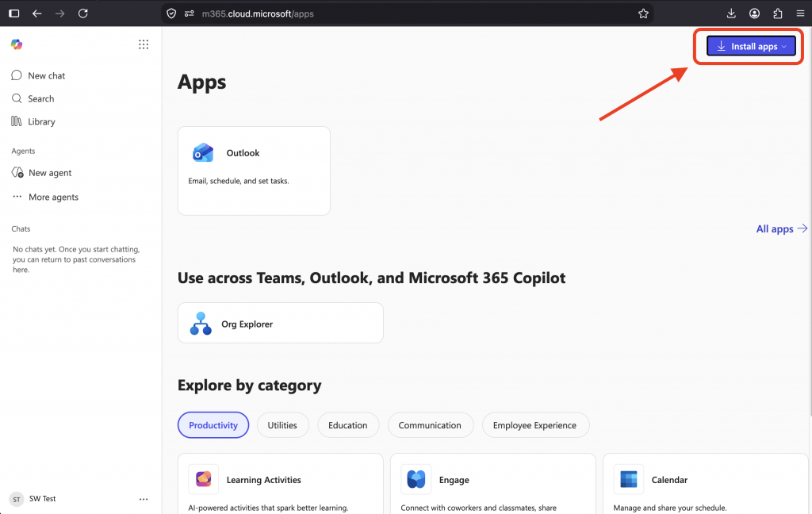Select the Employee Experience category tab
Viewport: 812px width, 514px height.
coord(534,425)
